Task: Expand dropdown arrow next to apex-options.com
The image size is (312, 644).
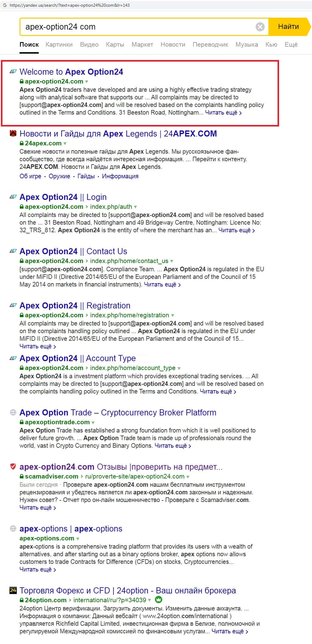Action: [77, 539]
